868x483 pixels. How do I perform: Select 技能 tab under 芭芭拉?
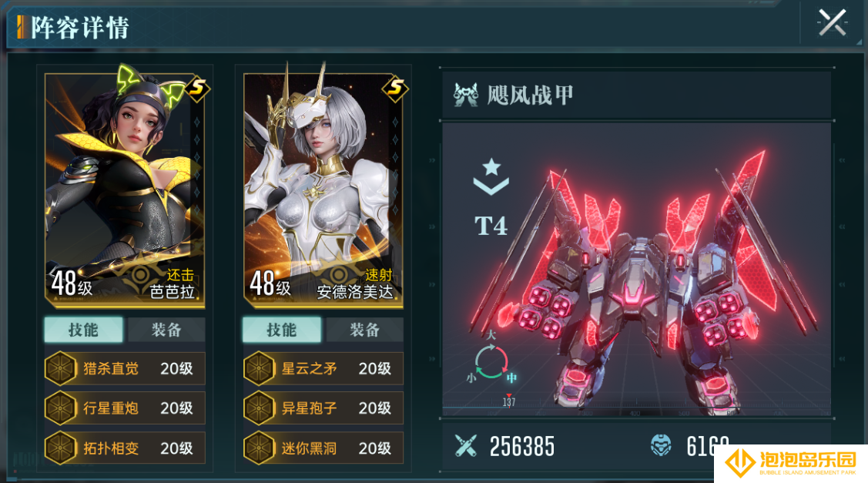tap(84, 330)
